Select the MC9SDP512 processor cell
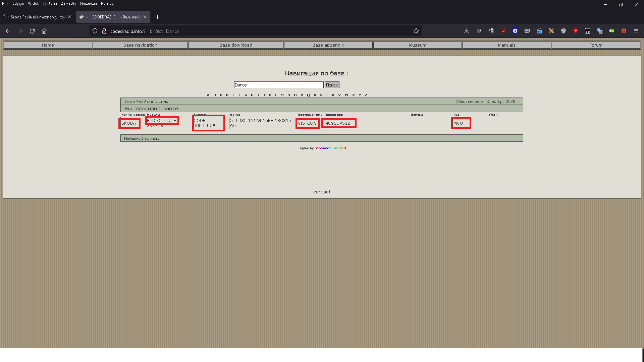Screen dimensions: 644x362 367,123
